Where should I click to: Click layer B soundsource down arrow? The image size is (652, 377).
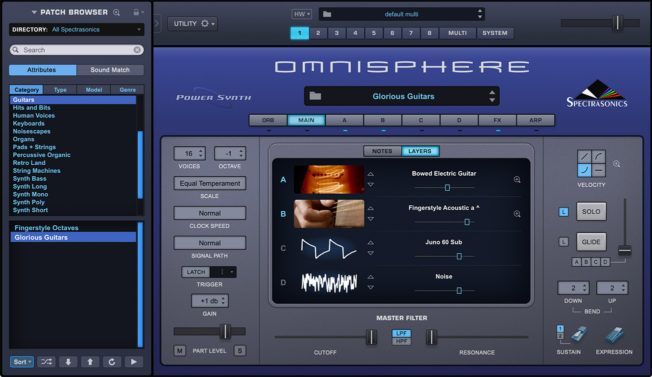[370, 219]
